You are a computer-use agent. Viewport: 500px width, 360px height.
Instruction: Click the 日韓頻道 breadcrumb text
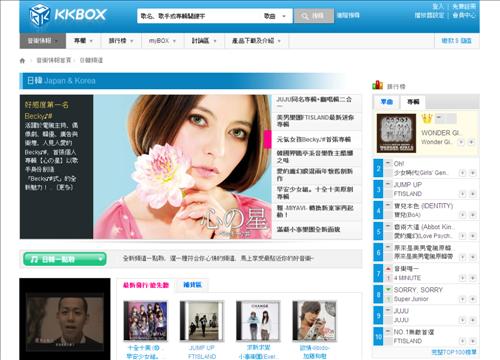pyautogui.click(x=91, y=61)
